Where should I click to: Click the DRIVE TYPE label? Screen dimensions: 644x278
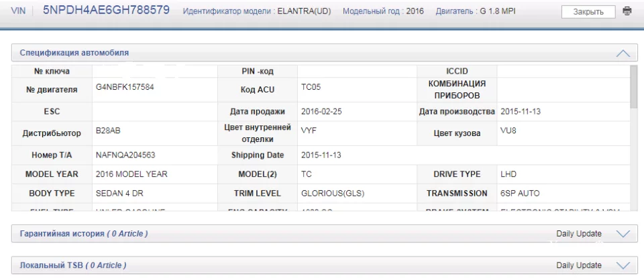pos(457,174)
